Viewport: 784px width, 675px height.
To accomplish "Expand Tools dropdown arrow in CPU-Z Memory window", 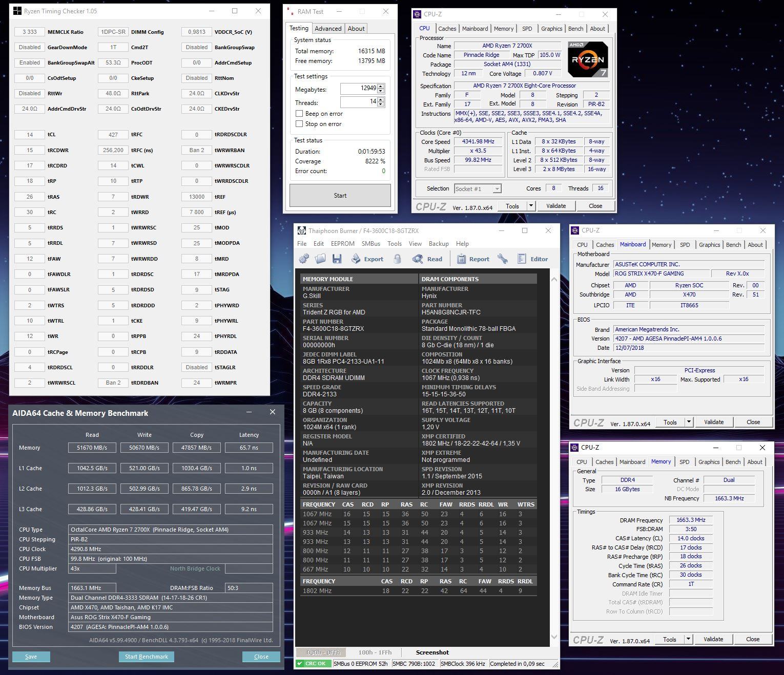I will pyautogui.click(x=688, y=639).
